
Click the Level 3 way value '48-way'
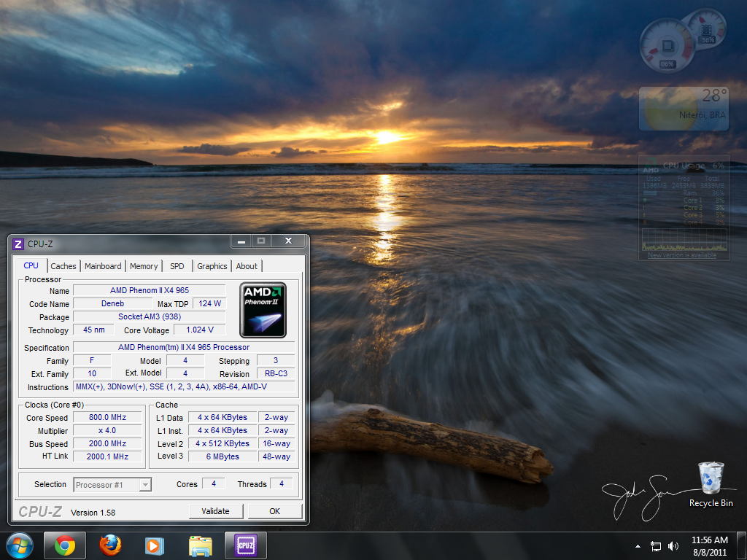[276, 456]
